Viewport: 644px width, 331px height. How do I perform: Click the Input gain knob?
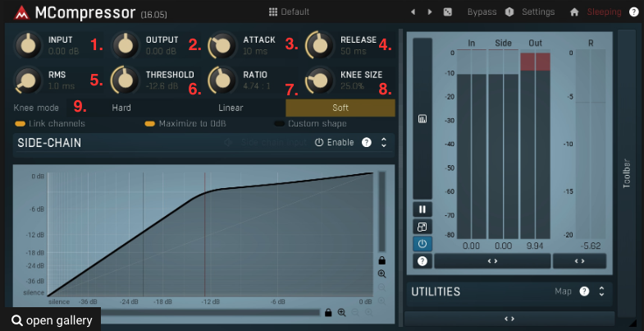click(x=28, y=46)
